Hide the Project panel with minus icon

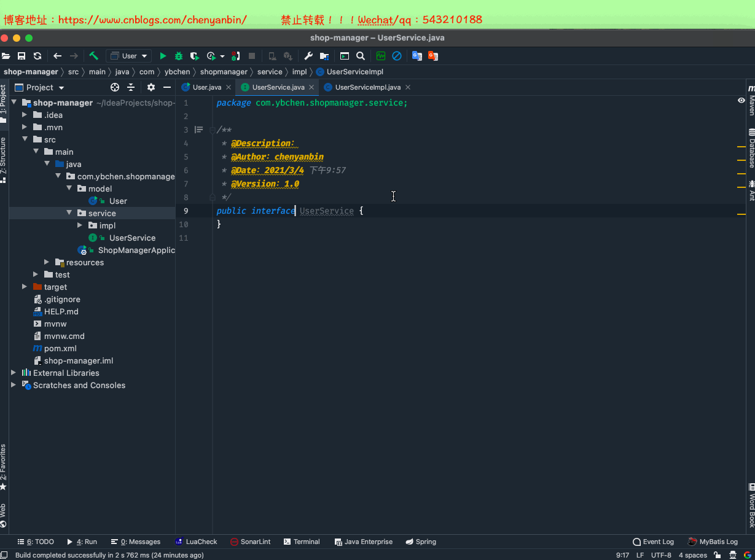click(166, 87)
